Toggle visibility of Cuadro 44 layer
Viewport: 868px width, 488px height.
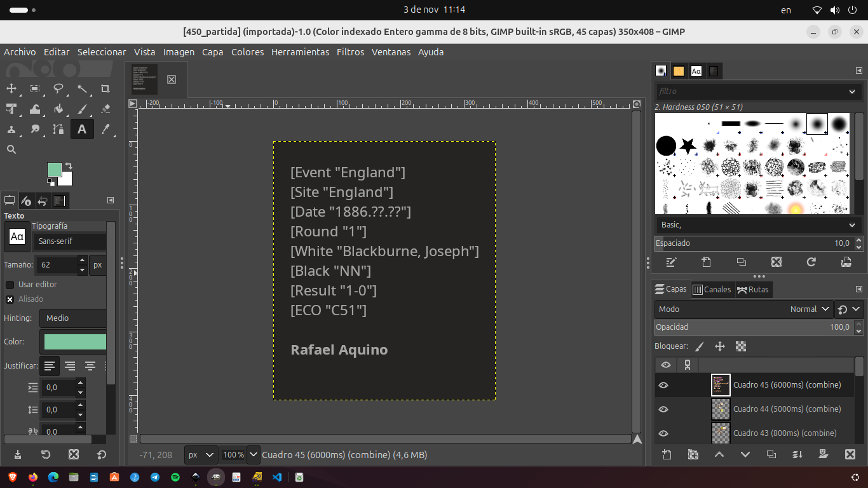click(x=663, y=409)
